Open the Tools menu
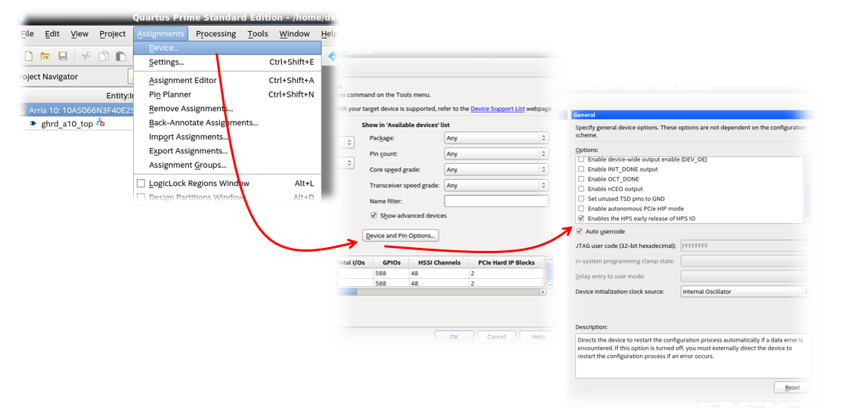Screen dimensions: 860x408 click(258, 34)
